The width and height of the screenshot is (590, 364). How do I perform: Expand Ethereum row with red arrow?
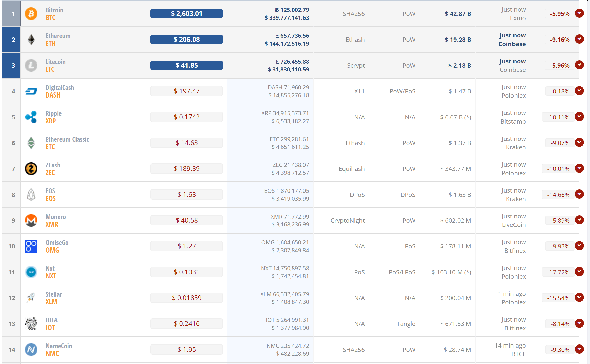[579, 39]
